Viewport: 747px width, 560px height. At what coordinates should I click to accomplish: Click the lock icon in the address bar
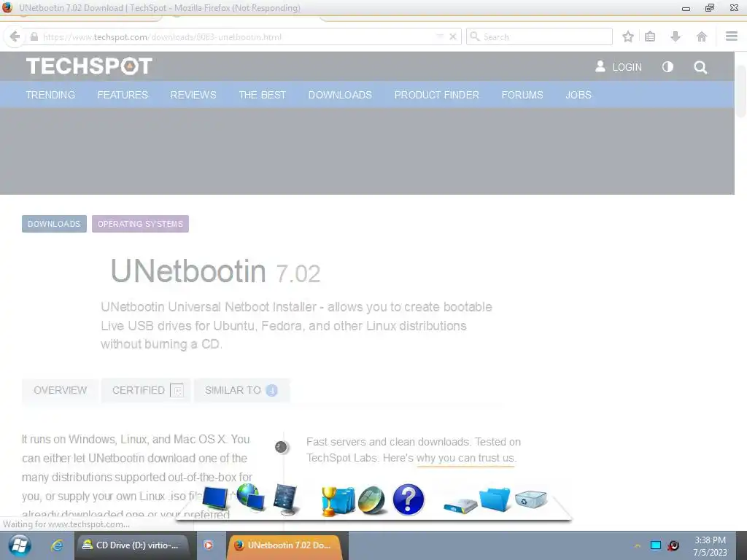point(34,36)
